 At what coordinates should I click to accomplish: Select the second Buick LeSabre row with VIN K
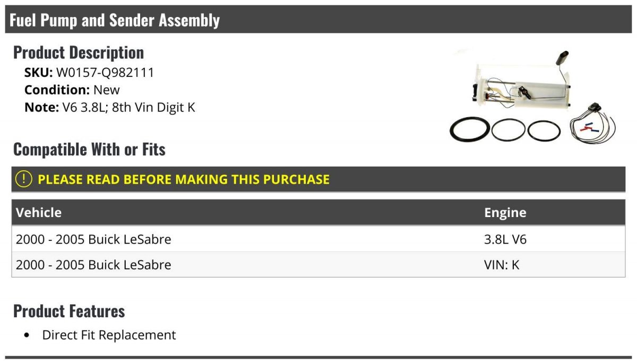[318, 264]
